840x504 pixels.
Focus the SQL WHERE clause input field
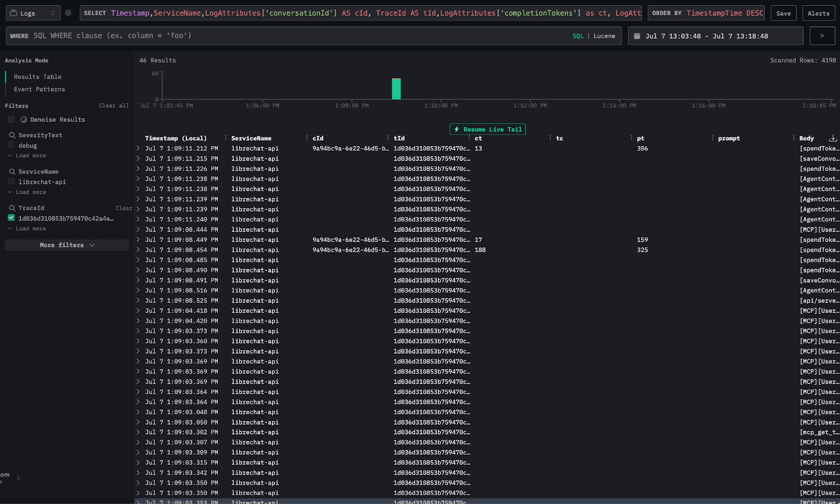[299, 36]
